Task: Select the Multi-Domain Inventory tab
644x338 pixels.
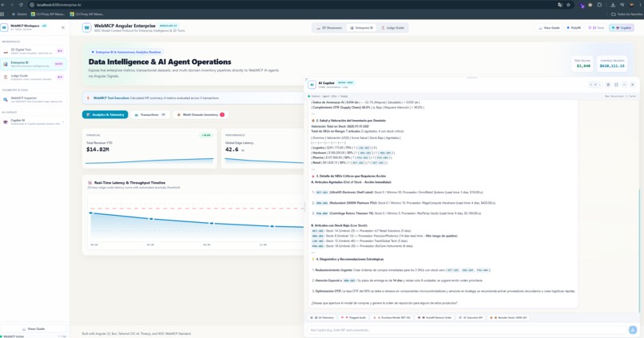Action: pos(201,114)
